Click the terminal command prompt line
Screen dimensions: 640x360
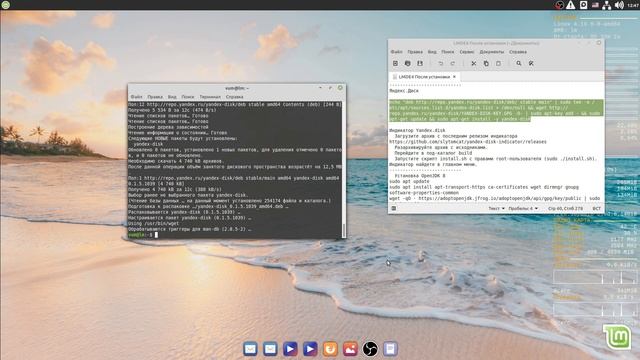[x=143, y=235]
